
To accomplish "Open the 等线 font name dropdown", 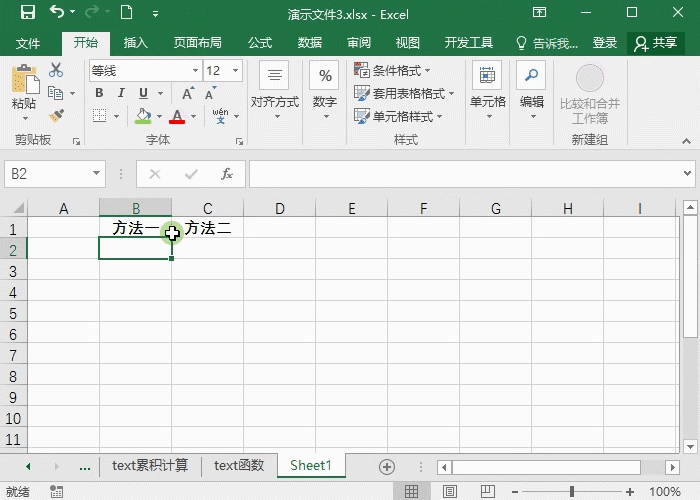I will (x=195, y=71).
